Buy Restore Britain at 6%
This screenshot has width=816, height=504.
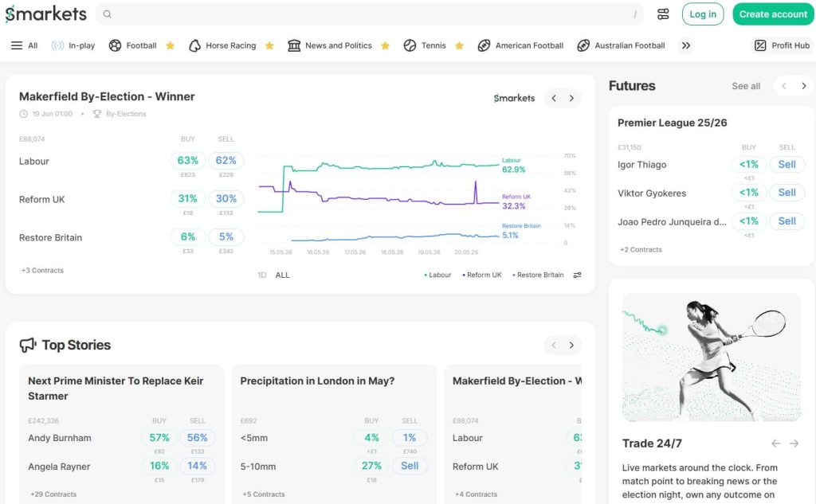coord(188,237)
